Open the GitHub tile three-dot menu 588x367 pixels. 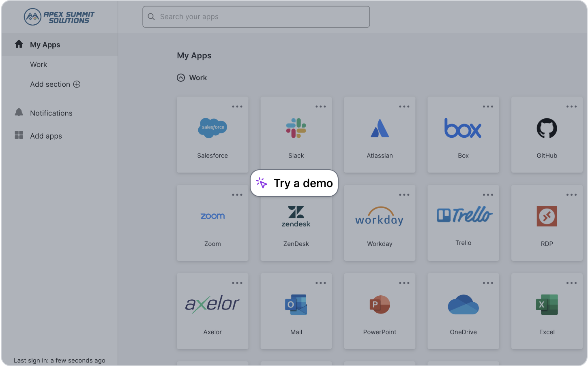pyautogui.click(x=571, y=107)
